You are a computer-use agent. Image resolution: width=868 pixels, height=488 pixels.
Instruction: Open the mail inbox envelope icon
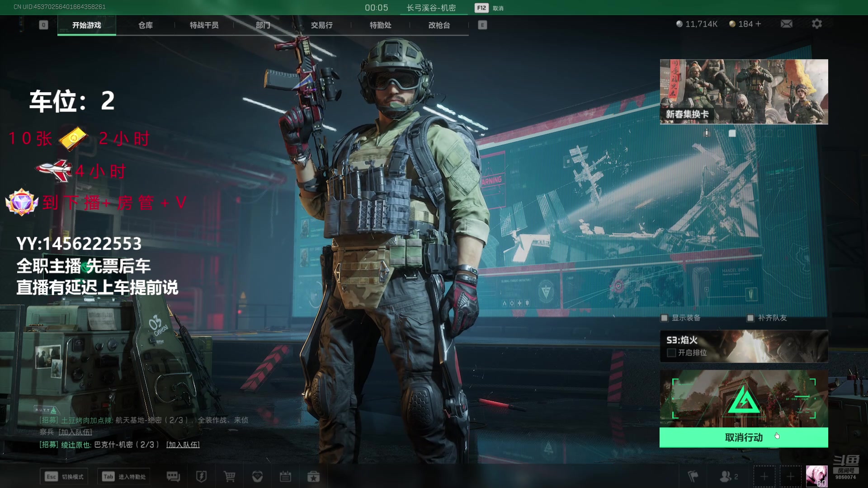tap(786, 24)
